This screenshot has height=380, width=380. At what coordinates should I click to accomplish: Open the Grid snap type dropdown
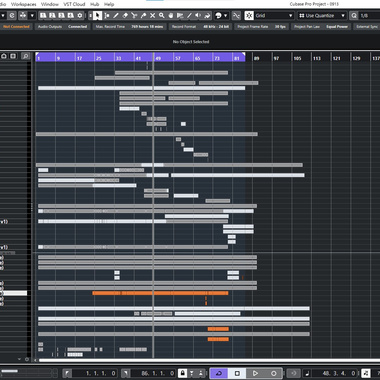274,15
